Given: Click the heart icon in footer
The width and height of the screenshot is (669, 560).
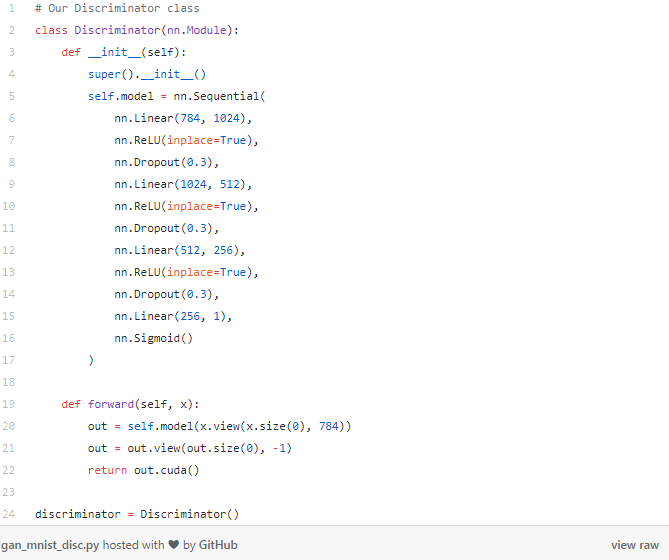Looking at the screenshot, I should [174, 545].
